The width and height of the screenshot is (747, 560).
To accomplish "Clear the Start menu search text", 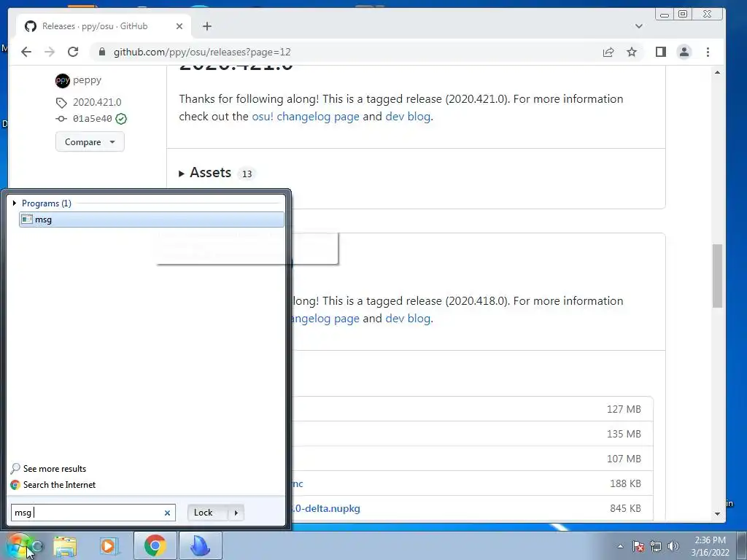I will pyautogui.click(x=167, y=513).
